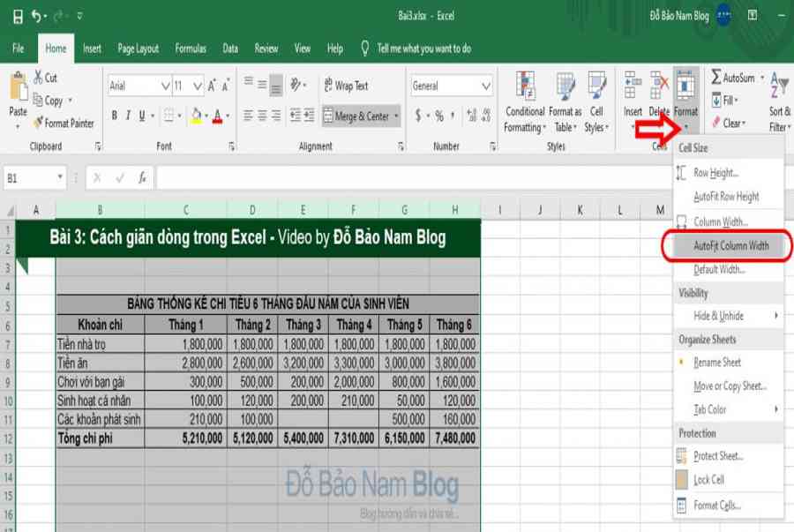
Task: Align text right in the cell
Action: pyautogui.click(x=276, y=116)
